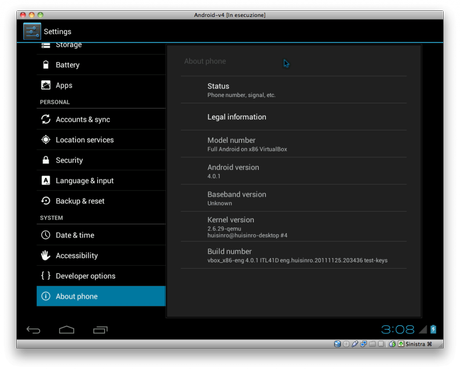Click the About phone info icon
Viewport: 460px width, 371px height.
[46, 296]
